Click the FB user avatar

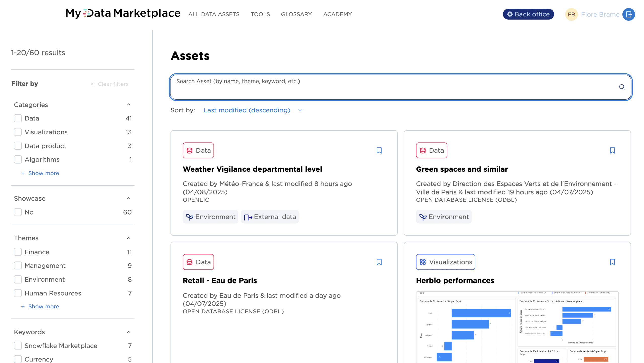(x=571, y=14)
